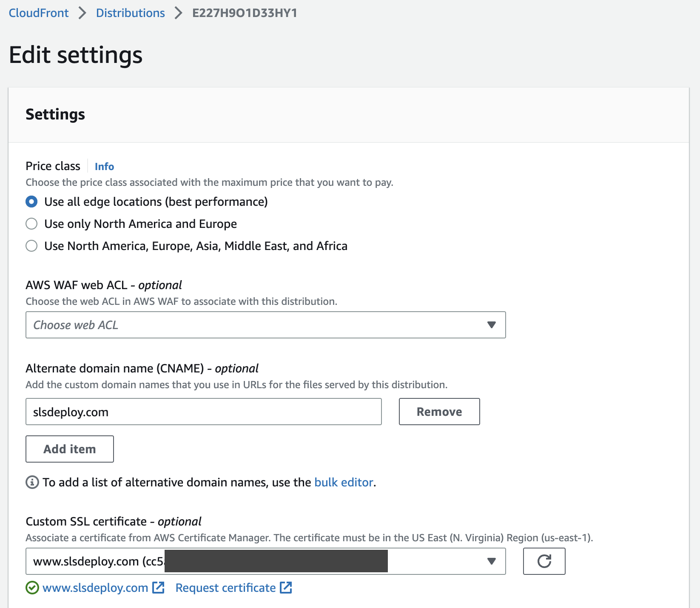Screen dimensions: 700x608
Task: Click external link icon beside www.slsdeploy.com
Action: 159,588
